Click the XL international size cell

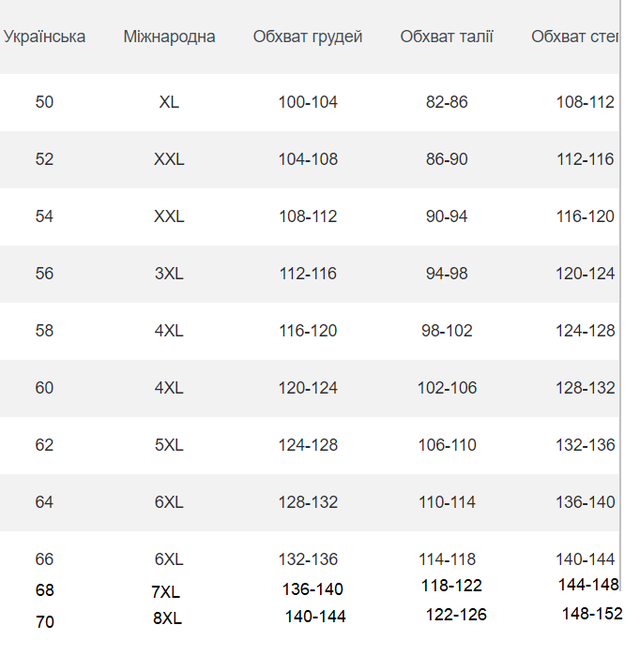click(169, 102)
